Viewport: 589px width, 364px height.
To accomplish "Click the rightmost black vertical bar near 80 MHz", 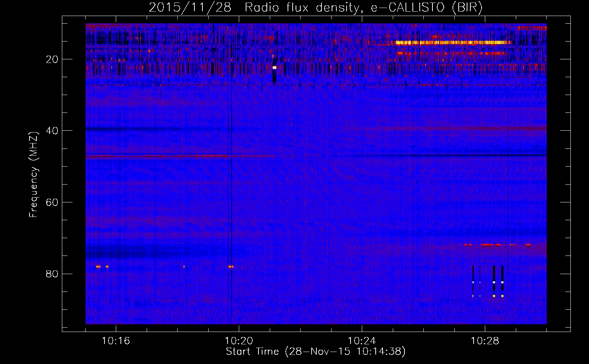I will pos(502,280).
